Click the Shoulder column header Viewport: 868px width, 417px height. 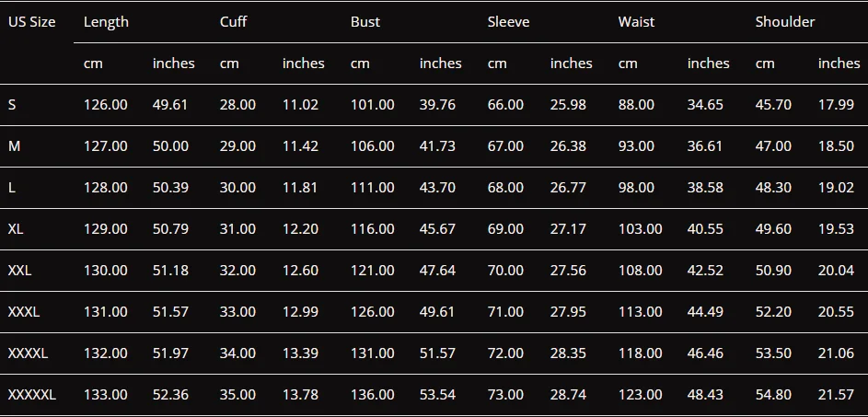(785, 22)
